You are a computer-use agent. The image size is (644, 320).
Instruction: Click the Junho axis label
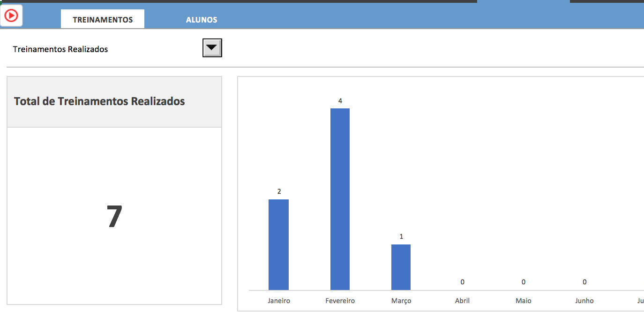click(x=584, y=301)
